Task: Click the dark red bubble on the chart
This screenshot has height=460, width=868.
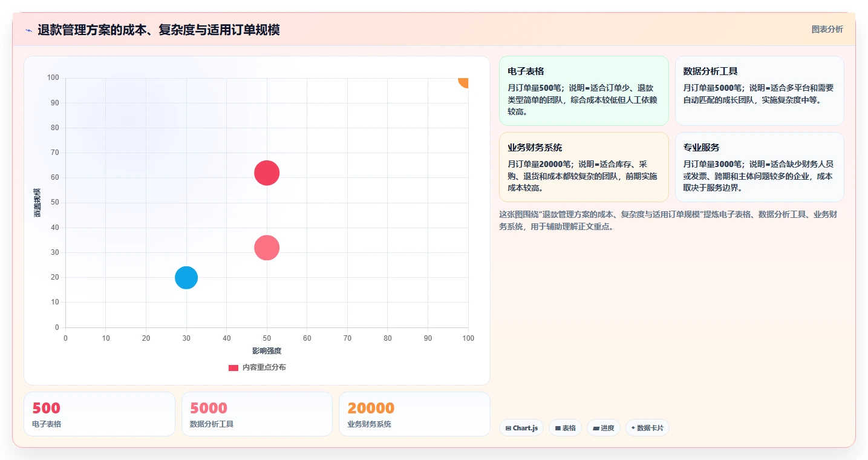Action: (267, 173)
